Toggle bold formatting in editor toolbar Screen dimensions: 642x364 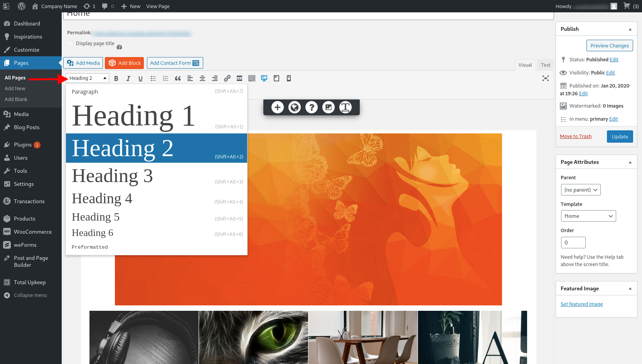click(x=116, y=78)
